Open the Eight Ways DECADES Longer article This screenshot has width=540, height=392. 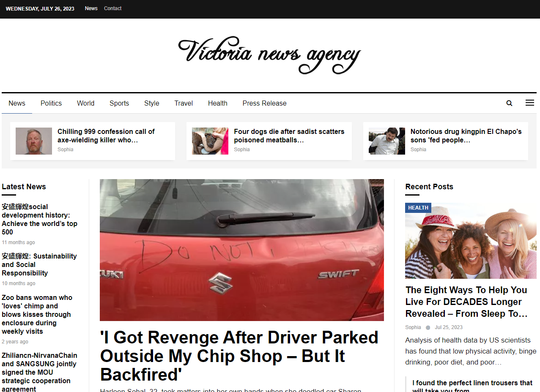click(x=466, y=302)
